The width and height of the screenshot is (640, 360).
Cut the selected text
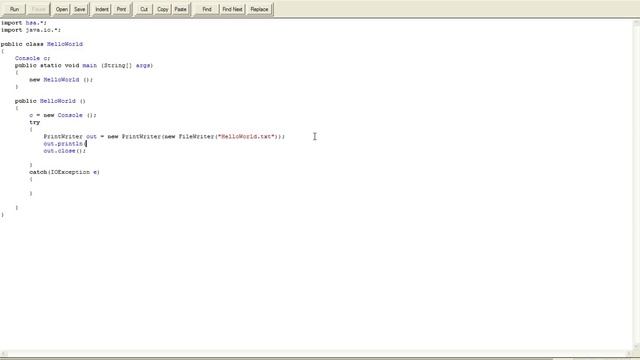[x=144, y=9]
